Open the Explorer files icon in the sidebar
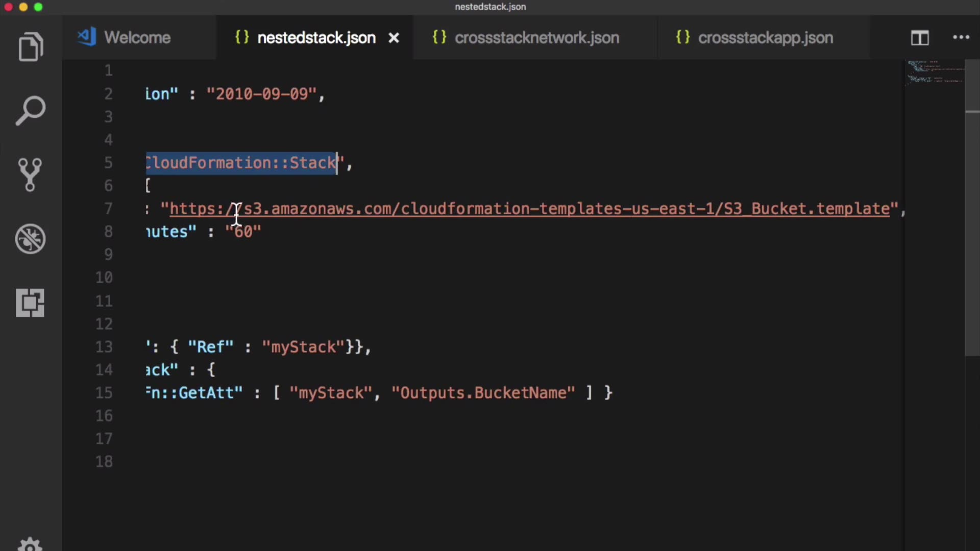Screen dimensions: 980x551 click(31, 47)
